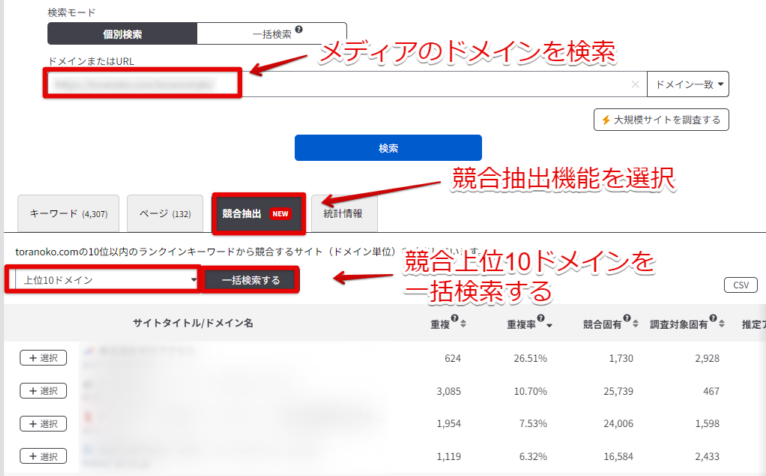Clear the domain field with the × icon
This screenshot has width=766, height=476.
coord(636,85)
